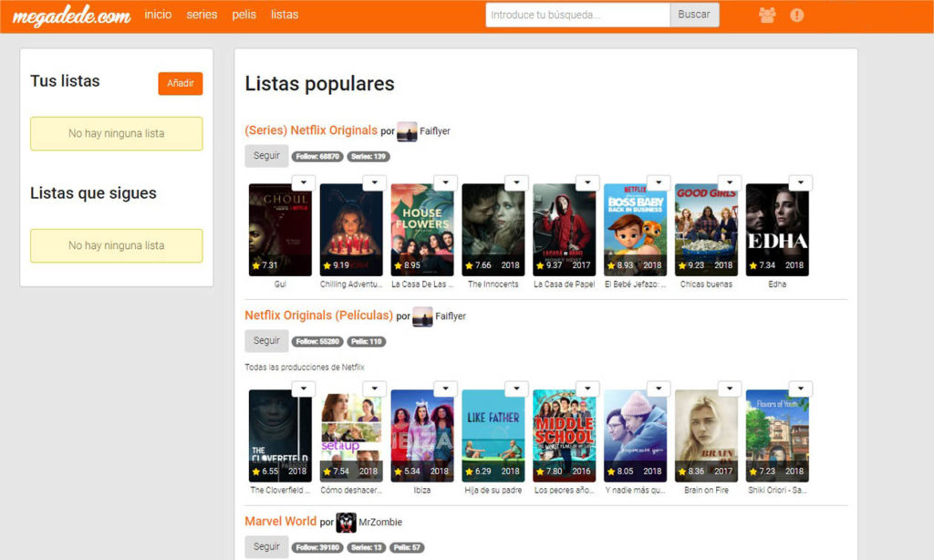Expand the options arrow on the Good Girls poster
This screenshot has height=560, width=934.
tap(732, 182)
